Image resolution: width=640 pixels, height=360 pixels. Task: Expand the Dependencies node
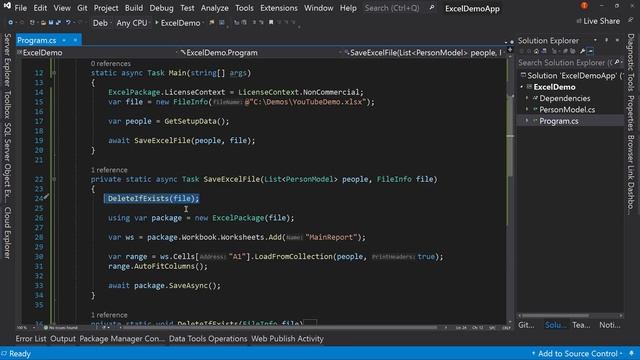pos(527,98)
